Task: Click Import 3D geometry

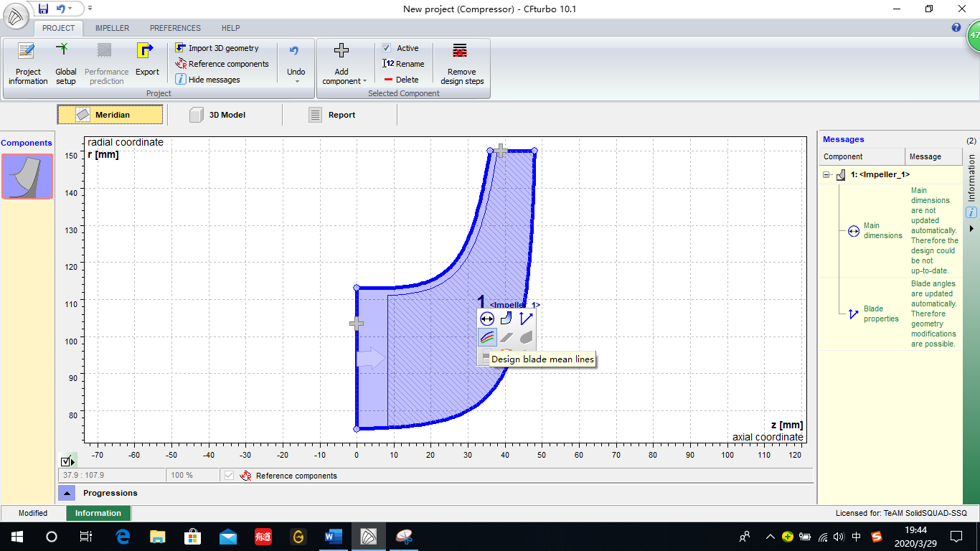Action: tap(217, 48)
